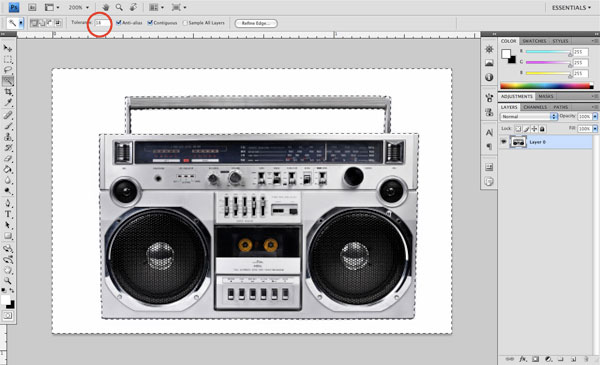Select the Zoom tool in the toolbox
The image size is (600, 365).
coord(8,280)
